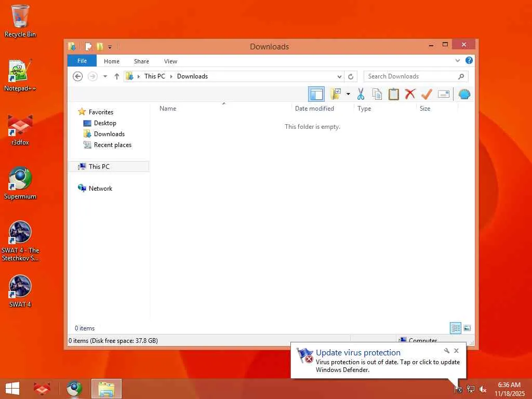Viewport: 532px width, 399px height.
Task: Click the network tray icon
Action: pos(471,389)
